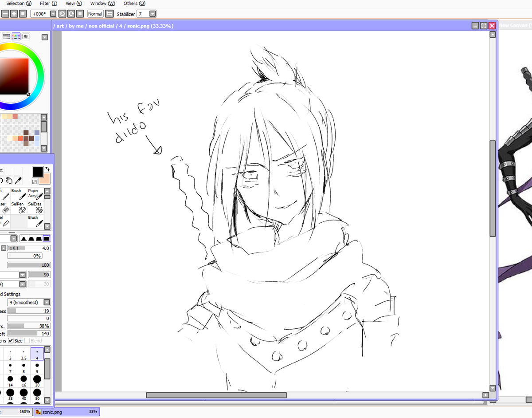Adjust the min size slider showing 0%
532x418 pixels.
tap(25, 256)
